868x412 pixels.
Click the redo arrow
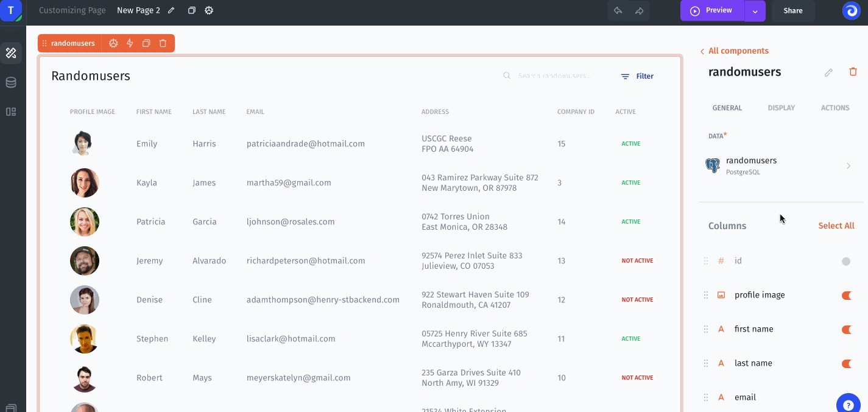[639, 10]
